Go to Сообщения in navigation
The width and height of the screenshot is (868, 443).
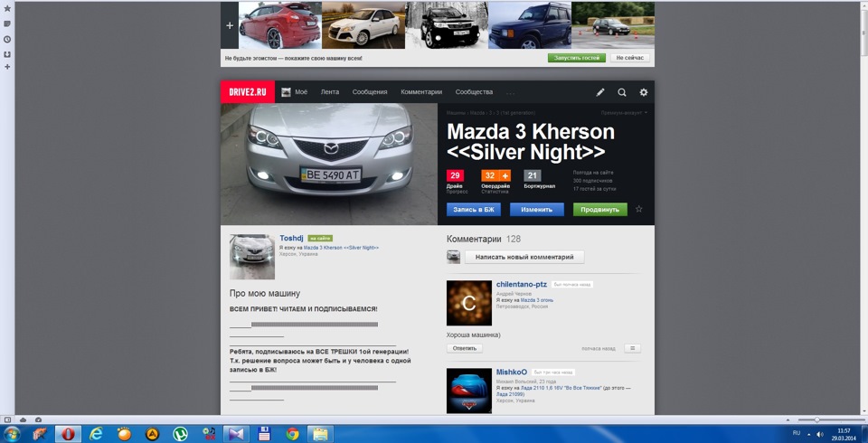coord(370,92)
